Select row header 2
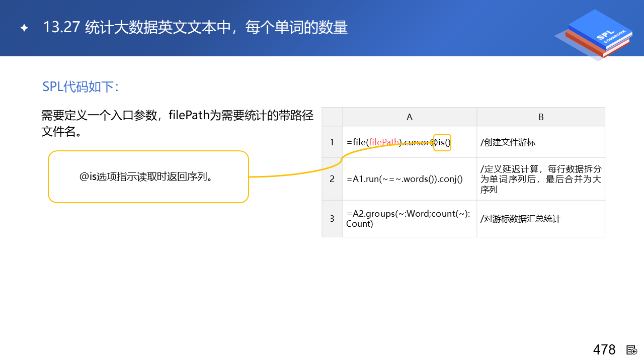This screenshot has width=644, height=362. coord(332,179)
